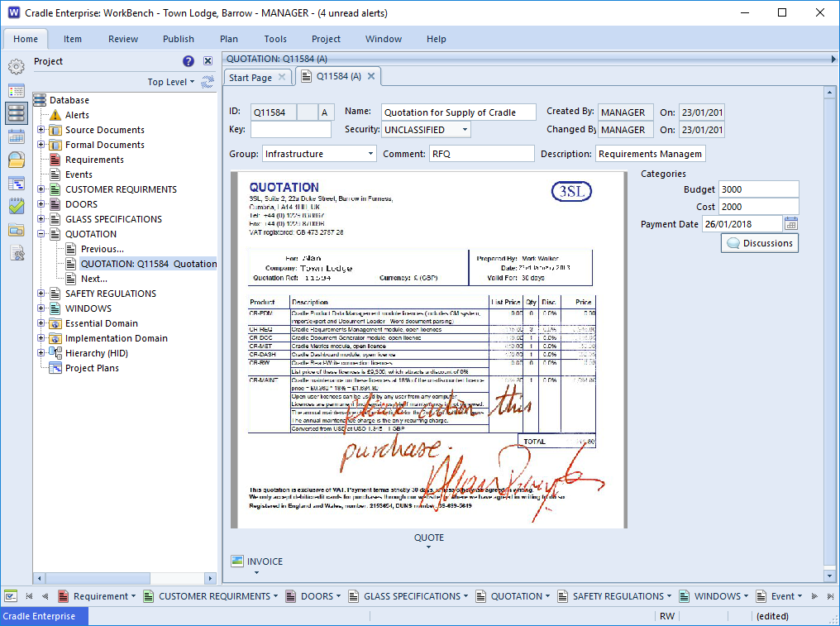This screenshot has width=840, height=626.
Task: Click the checklist icon at bottom bar left
Action: (11, 596)
